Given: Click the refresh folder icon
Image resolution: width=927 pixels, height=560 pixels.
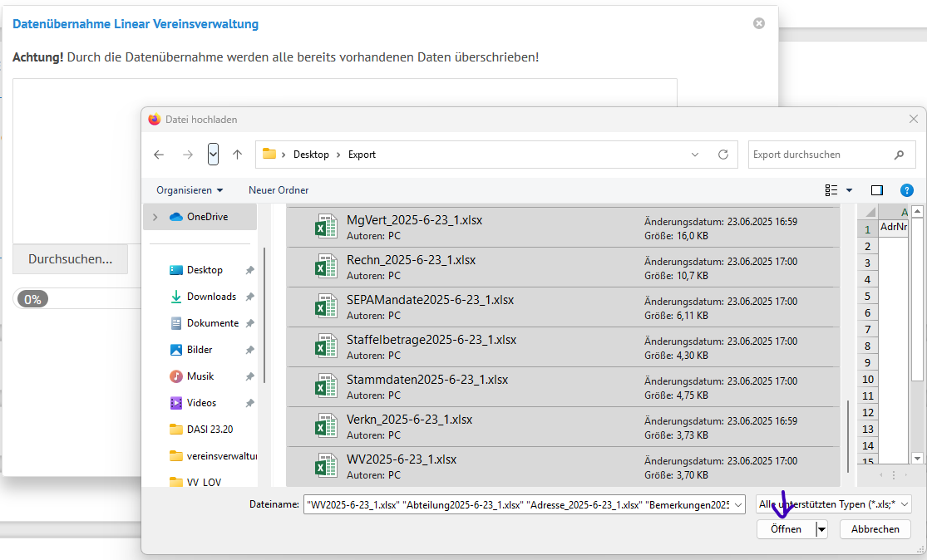Looking at the screenshot, I should click(x=723, y=155).
